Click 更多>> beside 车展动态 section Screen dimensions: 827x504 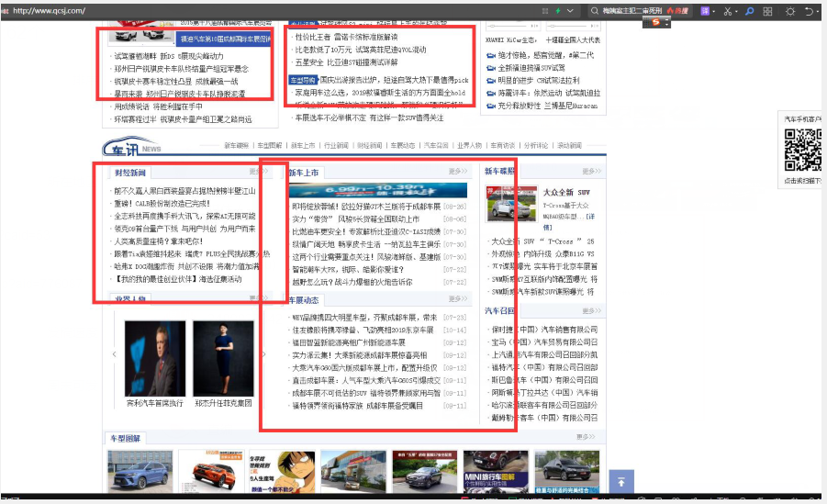click(x=458, y=298)
